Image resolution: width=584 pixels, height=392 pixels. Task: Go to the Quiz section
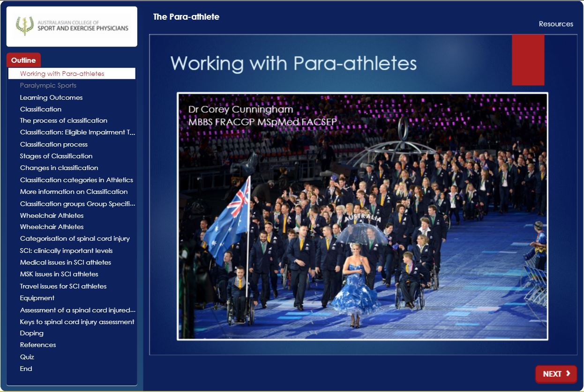27,357
